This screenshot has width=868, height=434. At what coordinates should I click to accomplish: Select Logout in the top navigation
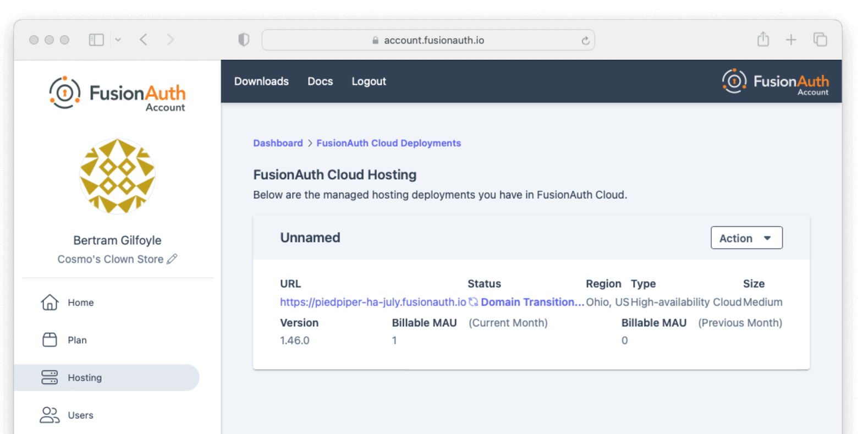click(x=369, y=81)
